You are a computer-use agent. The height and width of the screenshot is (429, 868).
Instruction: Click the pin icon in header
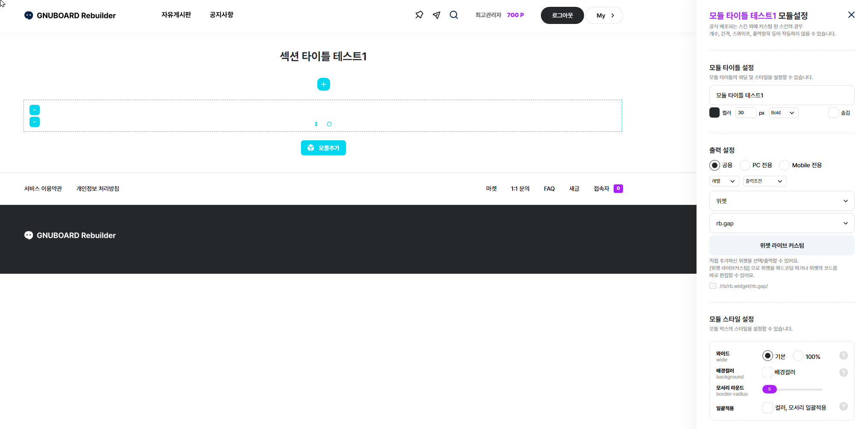click(x=419, y=15)
